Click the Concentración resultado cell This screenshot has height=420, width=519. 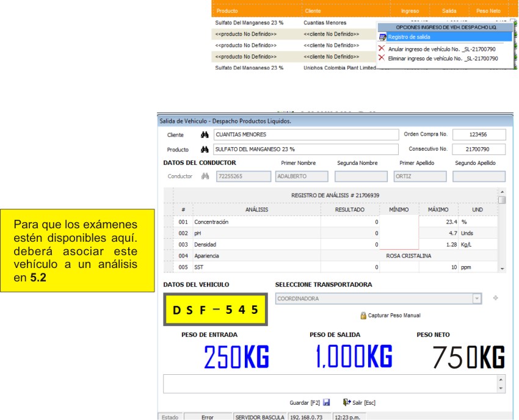pyautogui.click(x=350, y=222)
